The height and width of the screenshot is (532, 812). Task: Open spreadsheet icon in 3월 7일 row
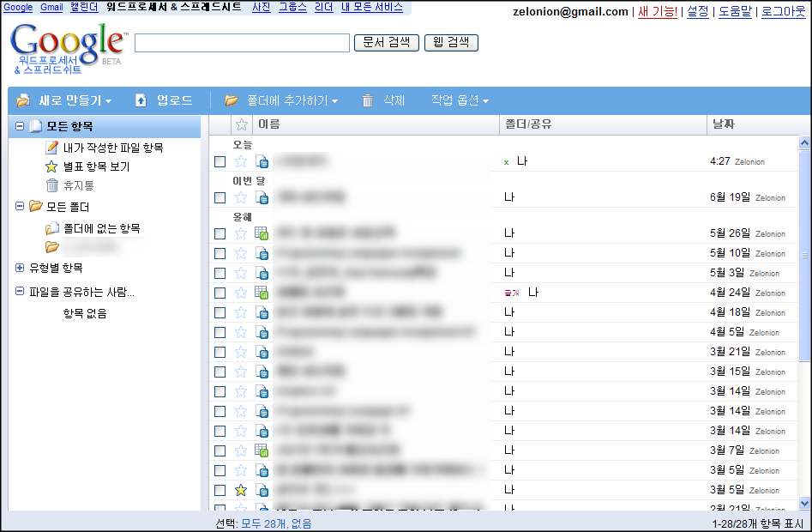262,450
